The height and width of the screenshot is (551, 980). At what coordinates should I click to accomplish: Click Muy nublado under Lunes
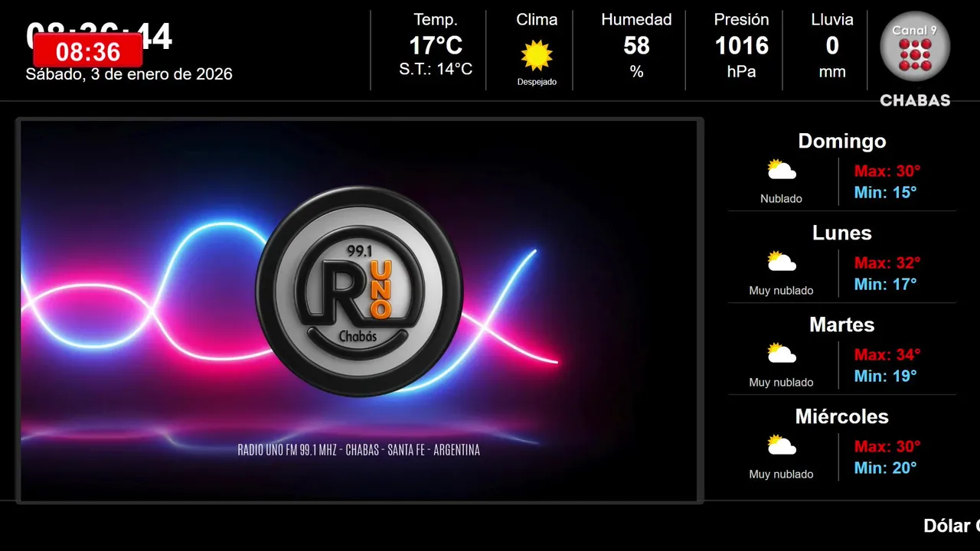click(781, 291)
